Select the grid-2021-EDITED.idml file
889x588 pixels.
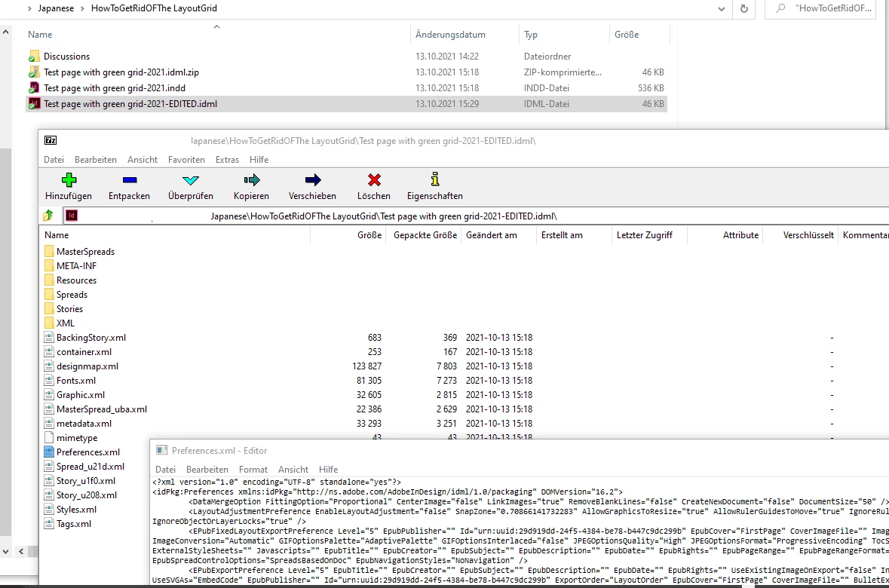coord(346,104)
